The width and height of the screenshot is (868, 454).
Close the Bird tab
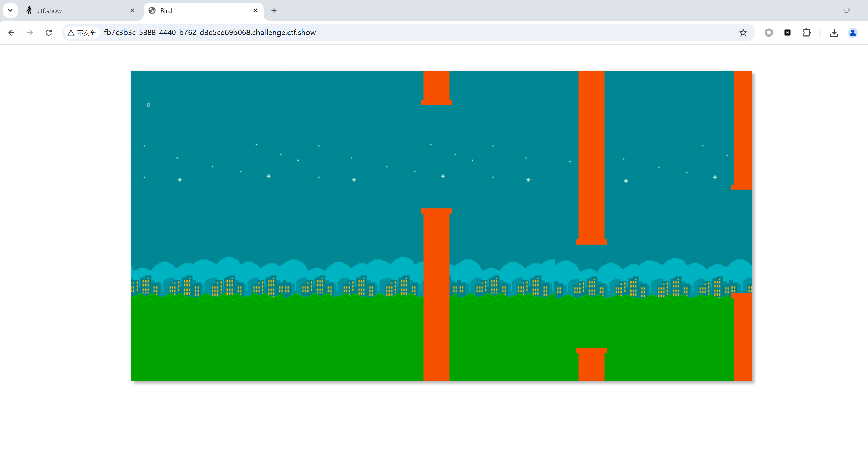coord(255,11)
